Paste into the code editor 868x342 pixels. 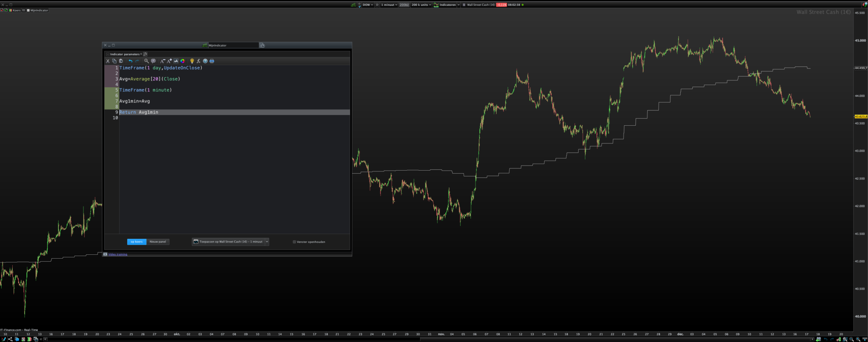click(121, 61)
